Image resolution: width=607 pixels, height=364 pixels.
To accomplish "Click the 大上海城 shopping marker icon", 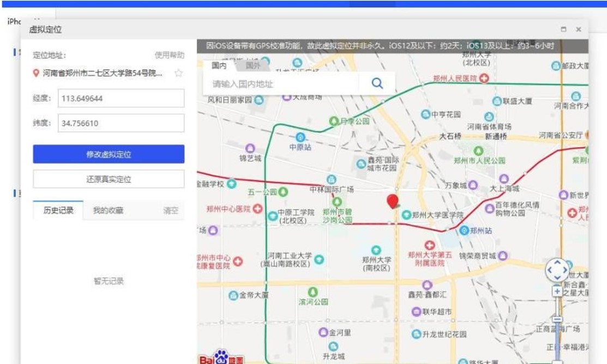I will tap(503, 179).
